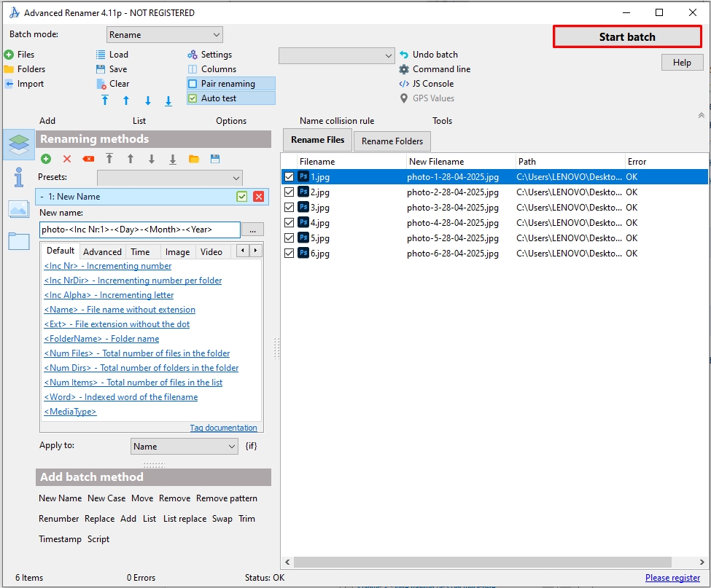Delete the New Name method red X

(x=258, y=197)
